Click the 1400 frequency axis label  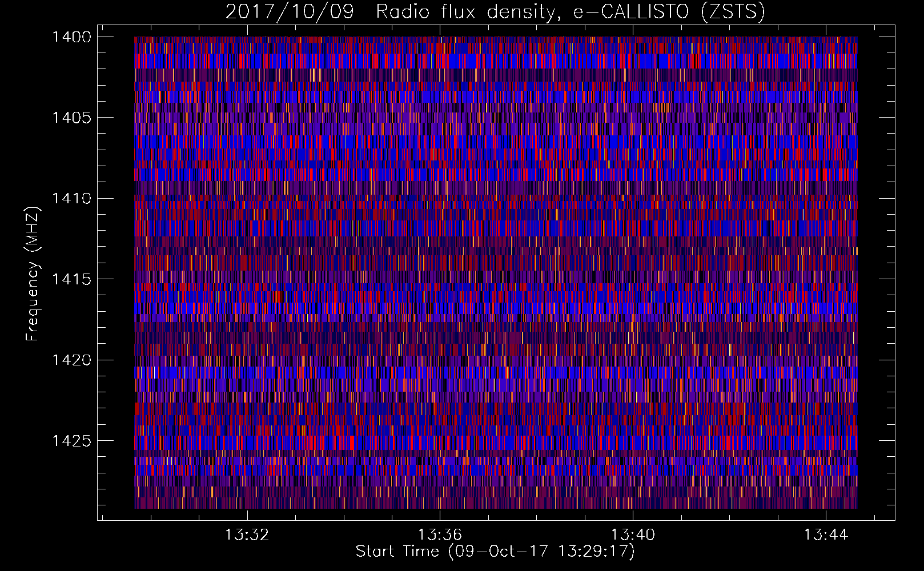(x=71, y=37)
